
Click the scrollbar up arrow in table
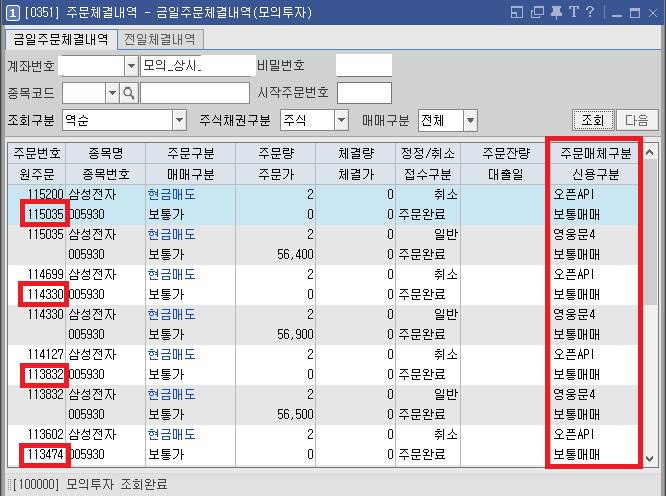coord(649,152)
